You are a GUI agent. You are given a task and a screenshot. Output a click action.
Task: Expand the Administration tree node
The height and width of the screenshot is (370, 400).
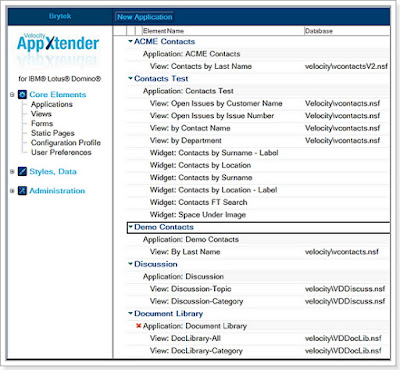(x=12, y=191)
